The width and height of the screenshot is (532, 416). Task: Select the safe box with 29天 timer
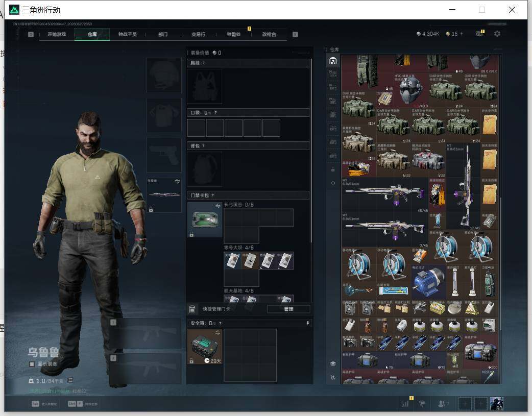(x=205, y=347)
